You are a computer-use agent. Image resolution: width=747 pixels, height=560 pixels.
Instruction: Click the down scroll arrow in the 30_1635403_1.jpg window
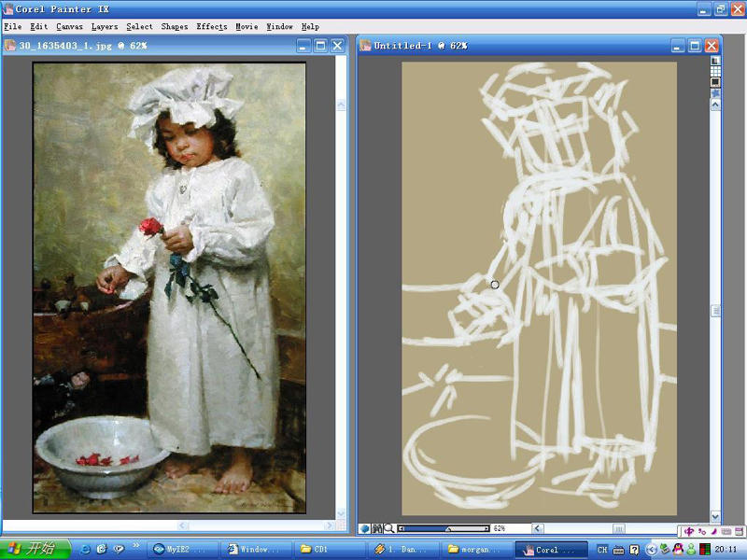point(341,513)
